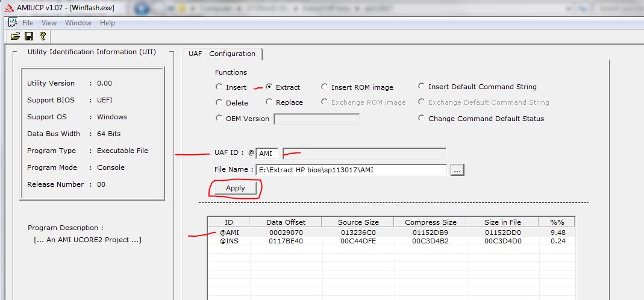The image size is (644, 300).
Task: Click the Source Size column header
Action: tap(358, 222)
